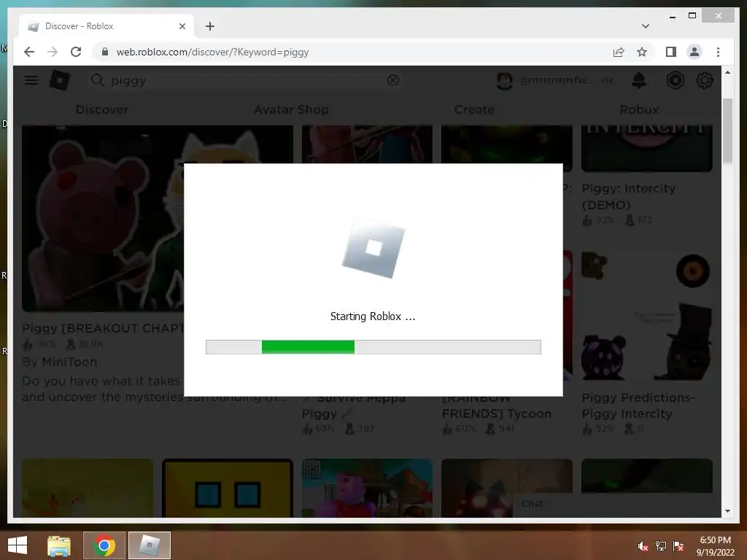The width and height of the screenshot is (747, 560).
Task: Open Roblox notifications bell
Action: pyautogui.click(x=639, y=80)
